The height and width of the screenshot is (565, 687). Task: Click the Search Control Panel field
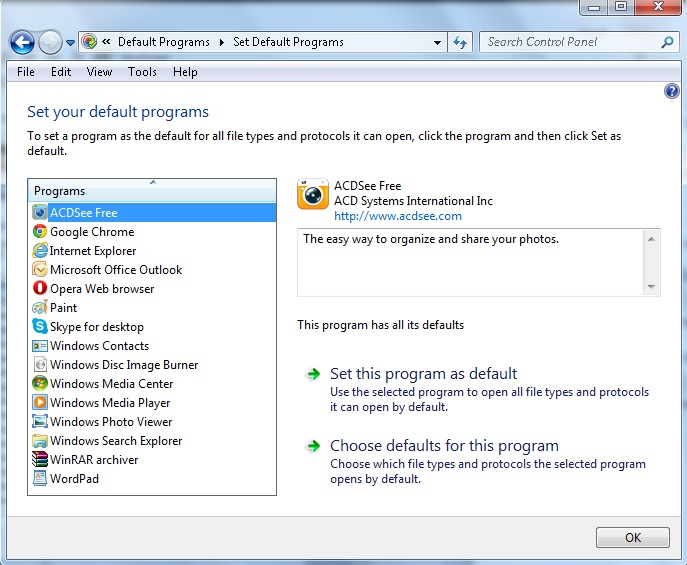pos(570,42)
